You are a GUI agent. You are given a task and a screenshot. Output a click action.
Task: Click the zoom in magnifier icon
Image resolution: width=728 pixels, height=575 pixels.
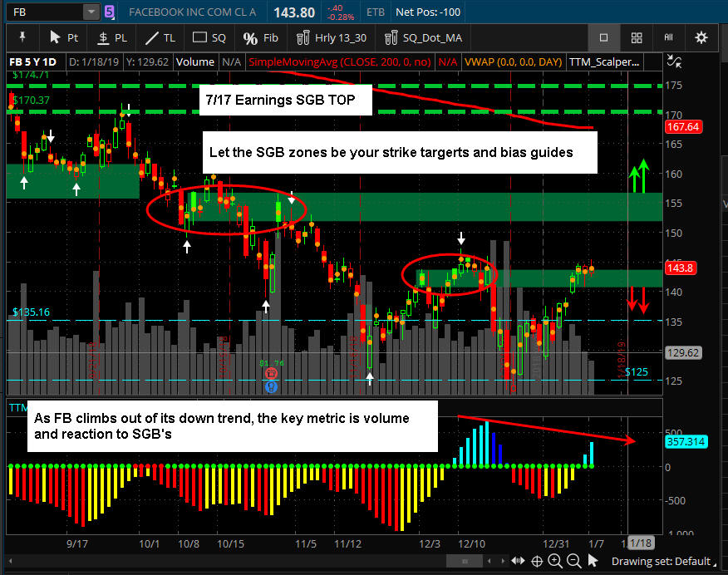(555, 561)
